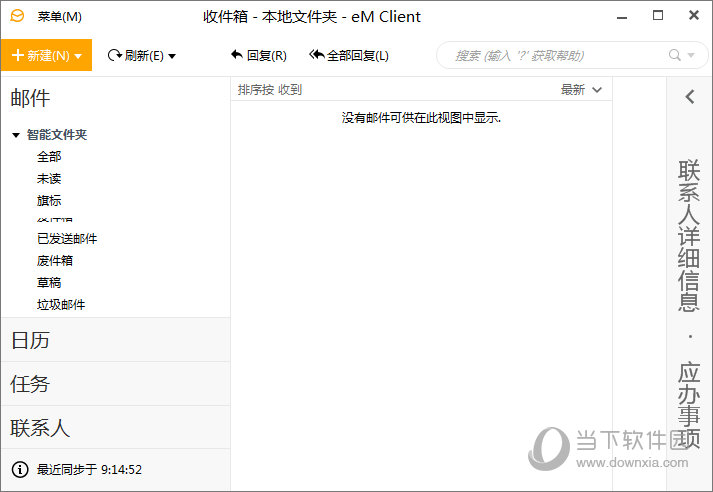Minimize the eM Client window
713x492 pixels.
[x=622, y=17]
